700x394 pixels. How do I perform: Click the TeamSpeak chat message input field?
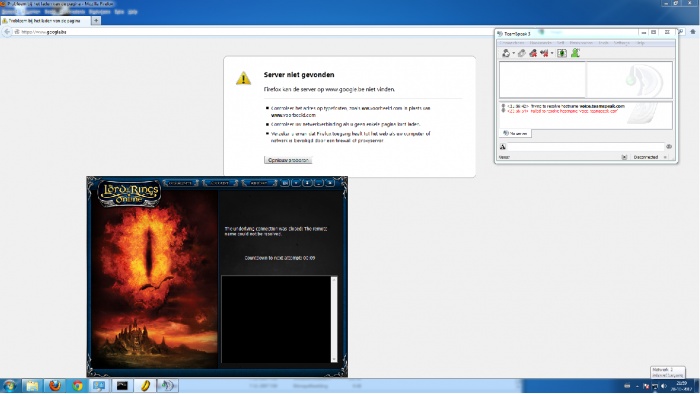pos(586,147)
